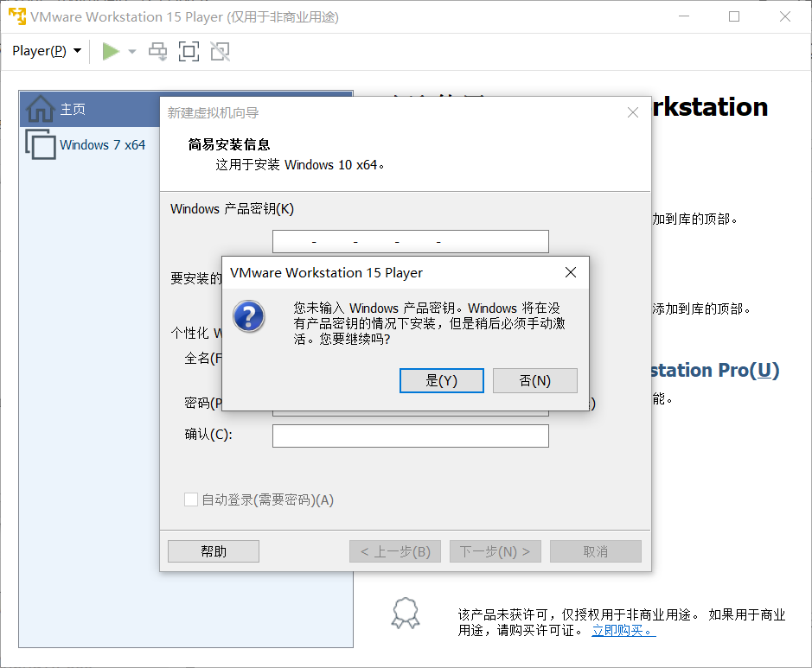Screen dimensions: 812x668
Task: Click 是(Y) to continue without key
Action: point(442,381)
